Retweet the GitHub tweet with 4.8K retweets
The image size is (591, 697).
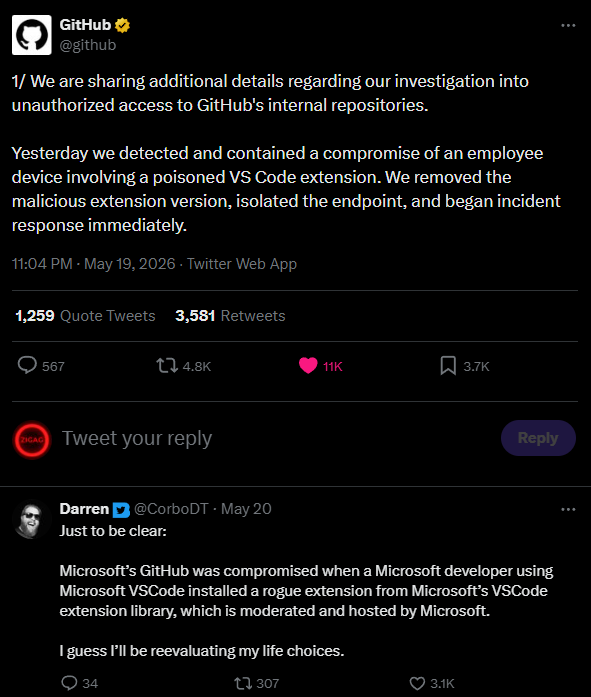[x=167, y=366]
